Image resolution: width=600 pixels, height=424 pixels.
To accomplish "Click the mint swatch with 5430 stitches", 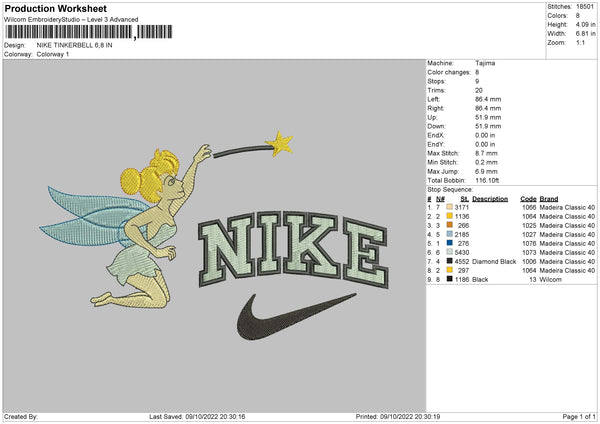I will point(449,252).
